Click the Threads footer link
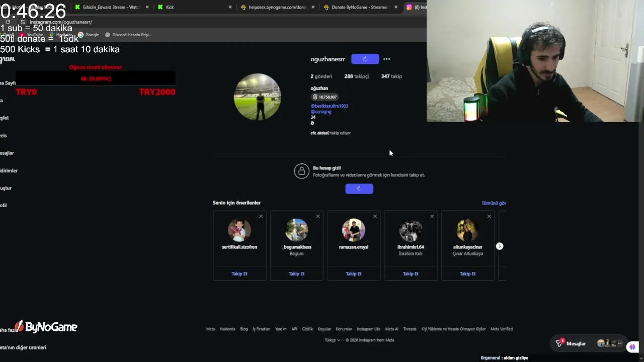The image size is (644, 362). (410, 329)
